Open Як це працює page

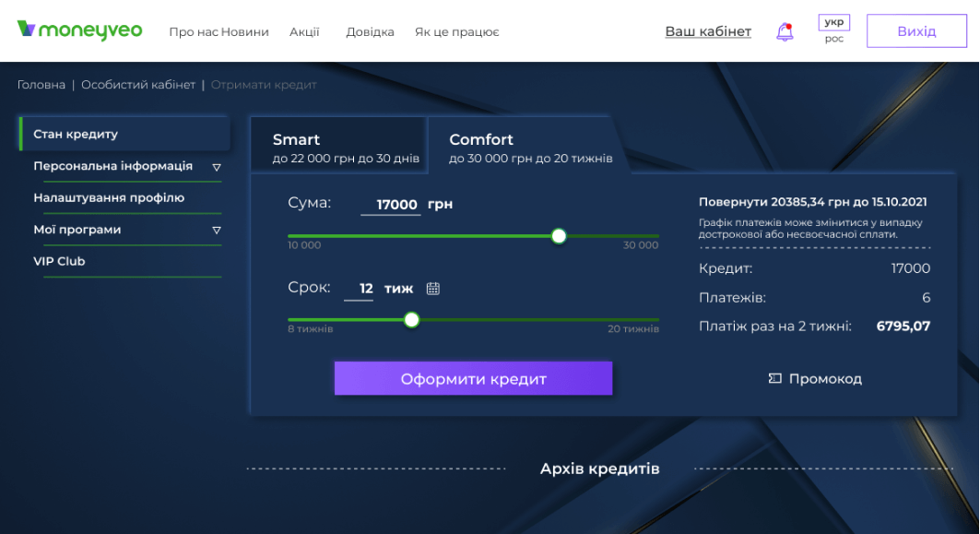457,32
